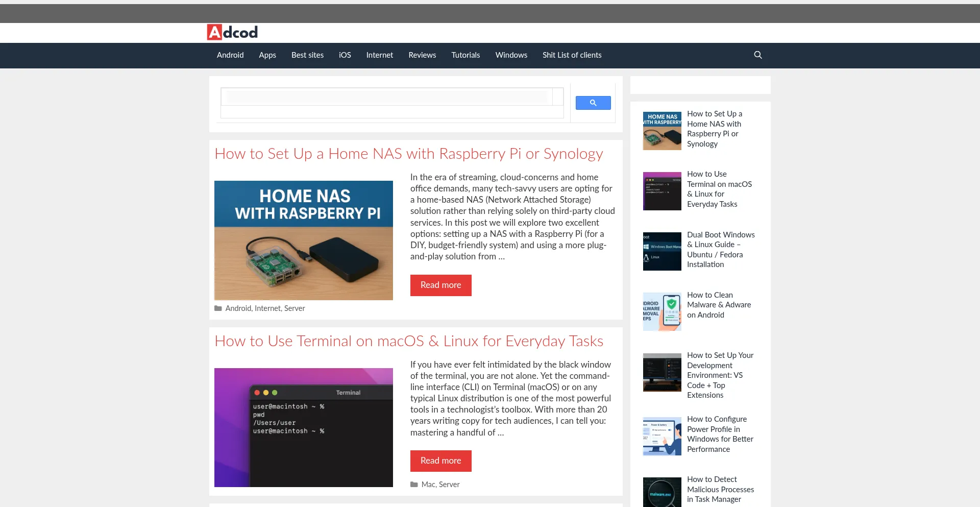
Task: Go to the Tutorials menu item
Action: click(465, 55)
